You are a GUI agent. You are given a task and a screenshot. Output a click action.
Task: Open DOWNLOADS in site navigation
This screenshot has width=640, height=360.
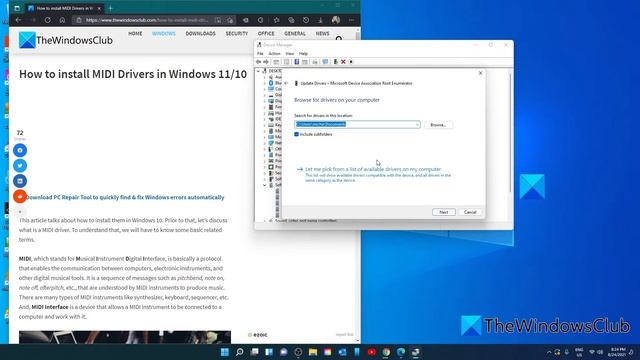[200, 33]
